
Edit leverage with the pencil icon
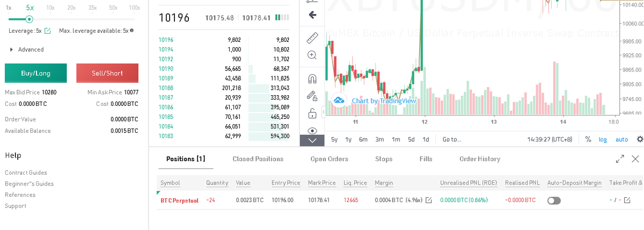(x=47, y=31)
